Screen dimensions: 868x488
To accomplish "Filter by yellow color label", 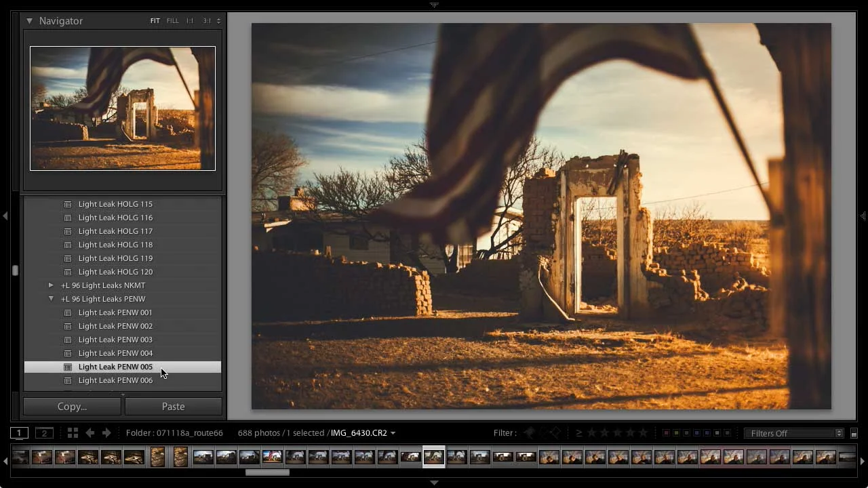I will (676, 433).
